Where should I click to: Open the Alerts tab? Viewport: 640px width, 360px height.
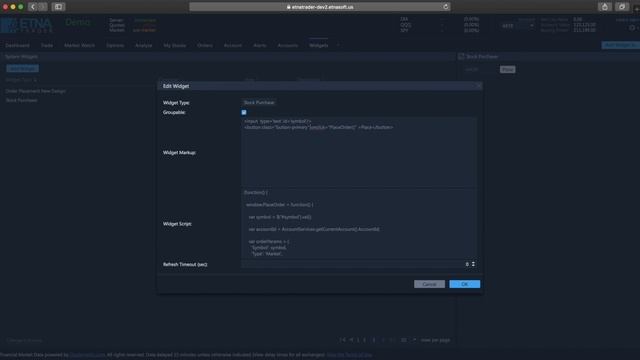(x=260, y=45)
